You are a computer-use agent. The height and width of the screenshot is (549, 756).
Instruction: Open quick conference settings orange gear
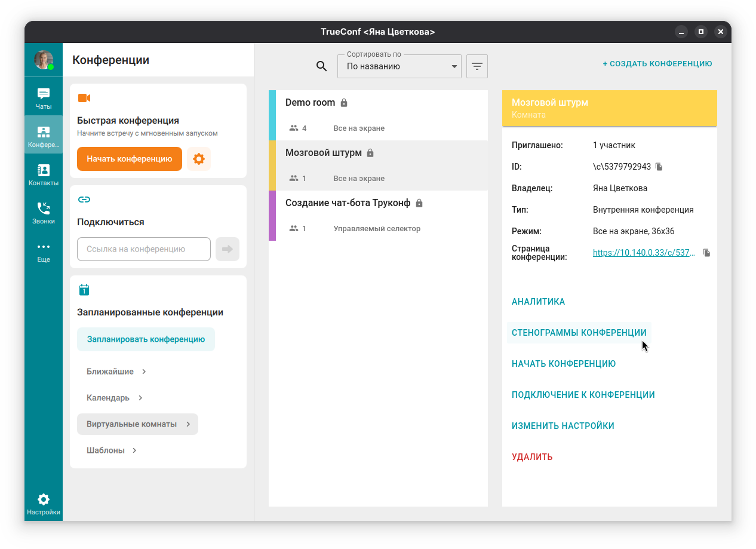click(199, 159)
